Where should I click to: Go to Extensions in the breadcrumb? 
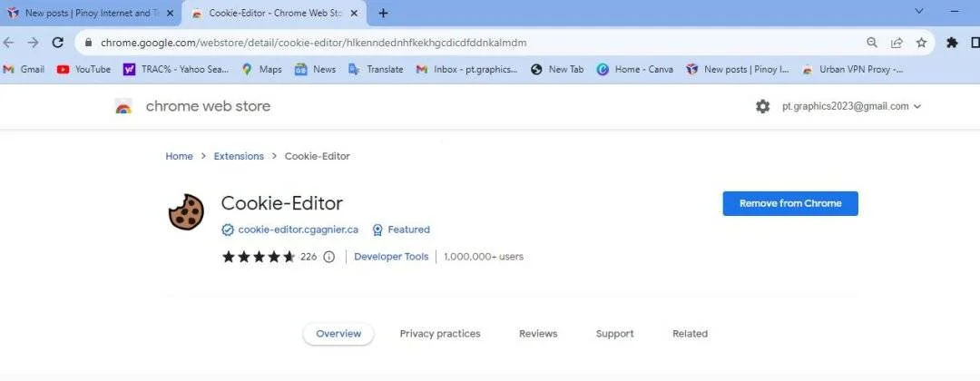[239, 156]
